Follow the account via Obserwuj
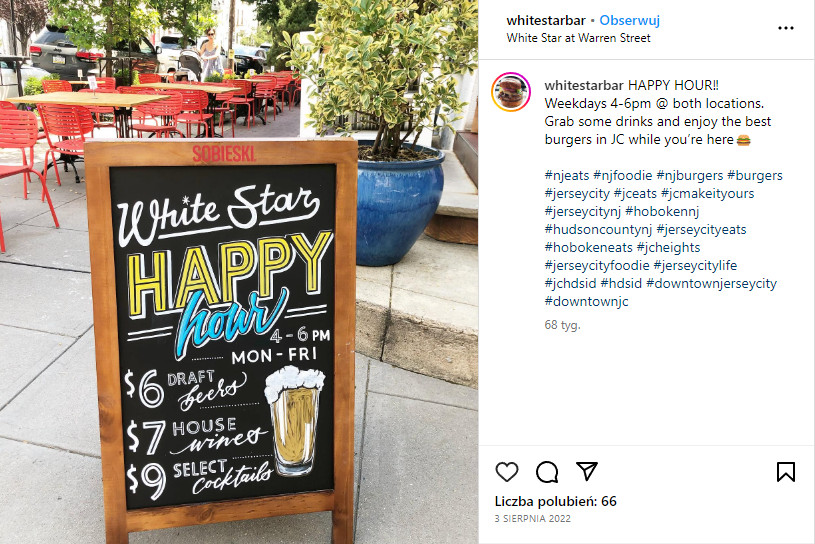The width and height of the screenshot is (815, 544). pyautogui.click(x=629, y=21)
